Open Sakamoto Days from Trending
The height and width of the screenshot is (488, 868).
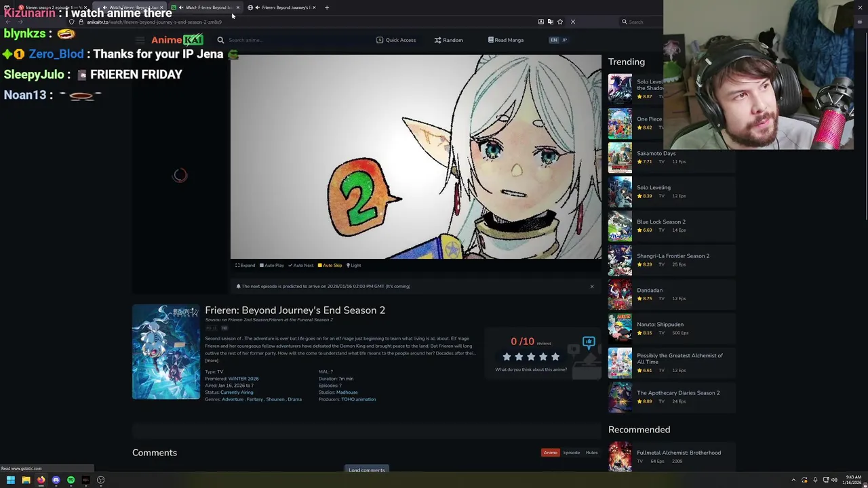(671, 157)
